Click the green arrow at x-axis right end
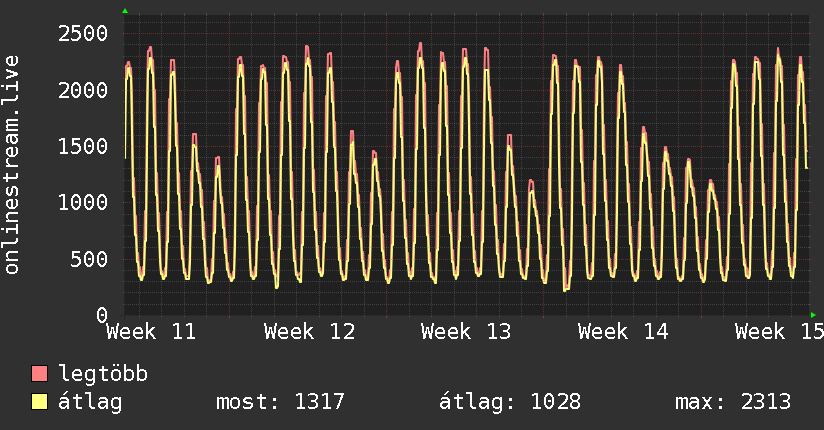This screenshot has width=824, height=430. click(814, 315)
